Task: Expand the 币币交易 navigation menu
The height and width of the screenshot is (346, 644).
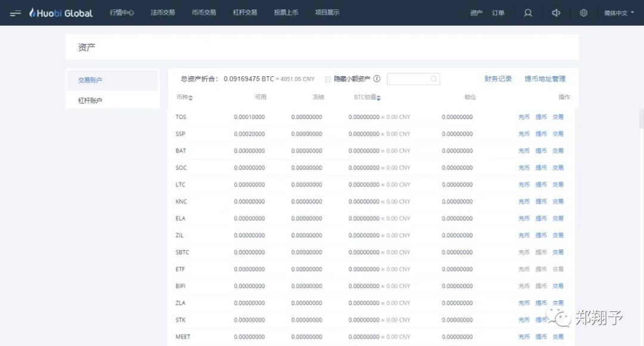Action: tap(203, 13)
